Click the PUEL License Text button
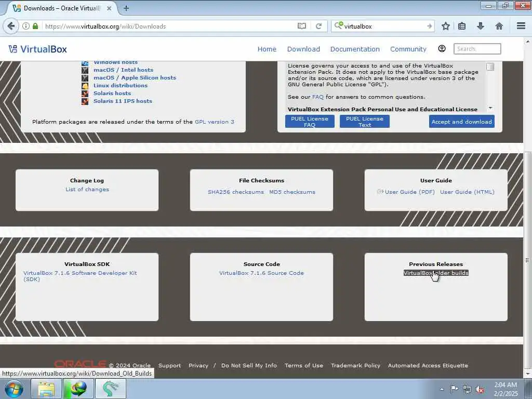 [365, 122]
